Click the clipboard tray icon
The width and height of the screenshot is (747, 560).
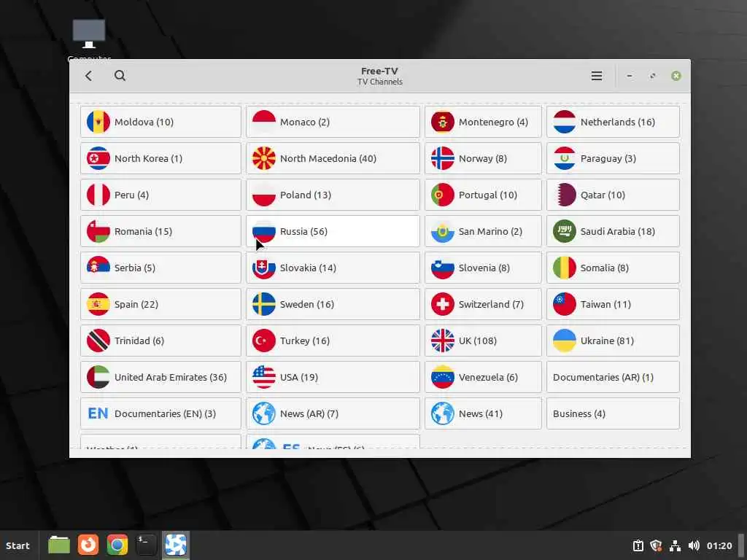pyautogui.click(x=638, y=545)
